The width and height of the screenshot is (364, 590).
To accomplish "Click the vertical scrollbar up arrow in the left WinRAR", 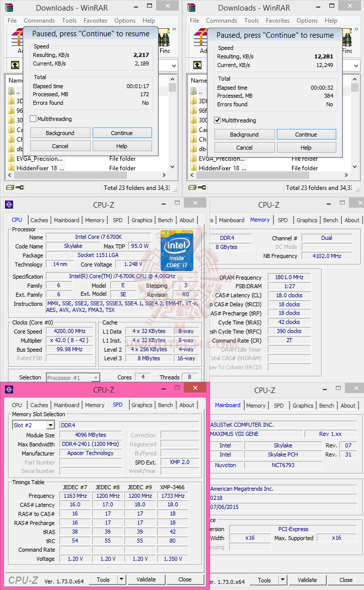I will coord(172,80).
